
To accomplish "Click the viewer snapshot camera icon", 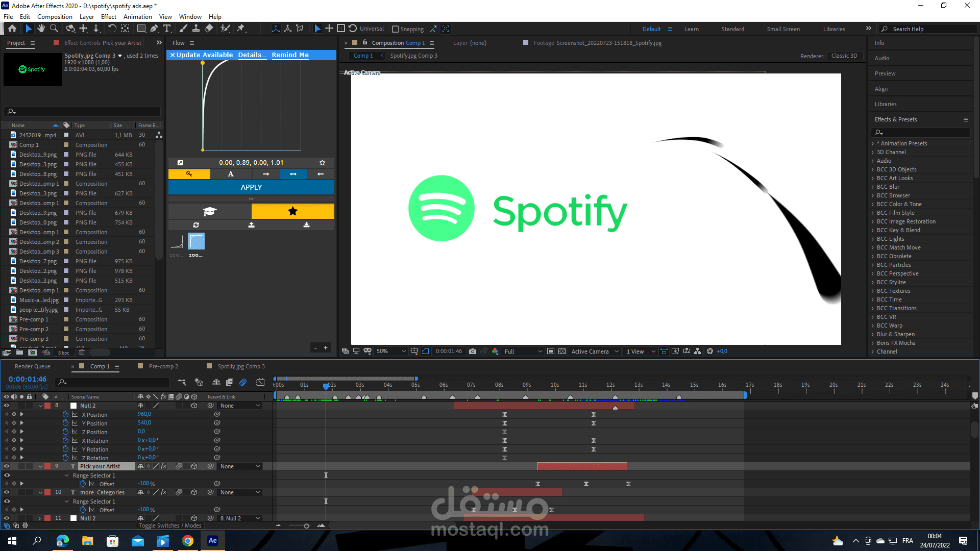I will pyautogui.click(x=473, y=352).
